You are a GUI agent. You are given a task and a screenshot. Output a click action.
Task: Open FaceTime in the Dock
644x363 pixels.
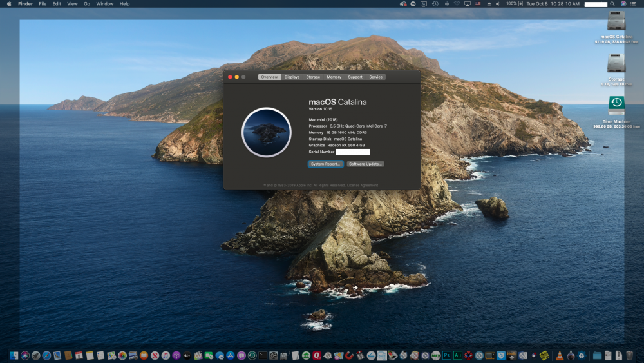coord(209,356)
